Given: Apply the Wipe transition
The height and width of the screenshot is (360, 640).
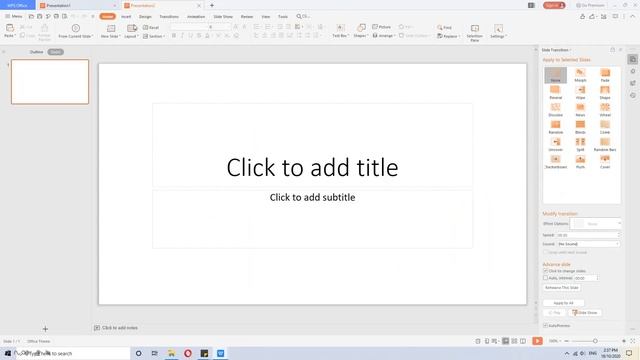Looking at the screenshot, I should point(580,92).
